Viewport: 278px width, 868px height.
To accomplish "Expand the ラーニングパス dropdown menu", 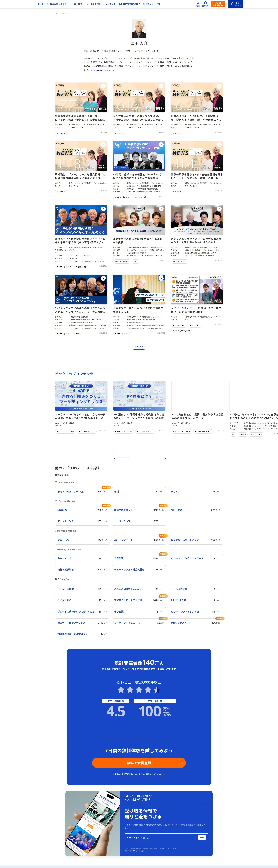I will 94,4.
